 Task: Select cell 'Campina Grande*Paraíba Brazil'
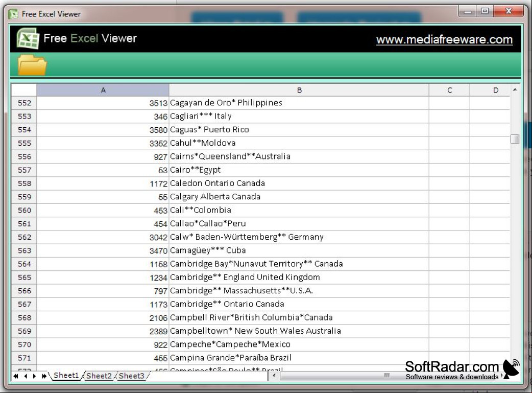299,358
